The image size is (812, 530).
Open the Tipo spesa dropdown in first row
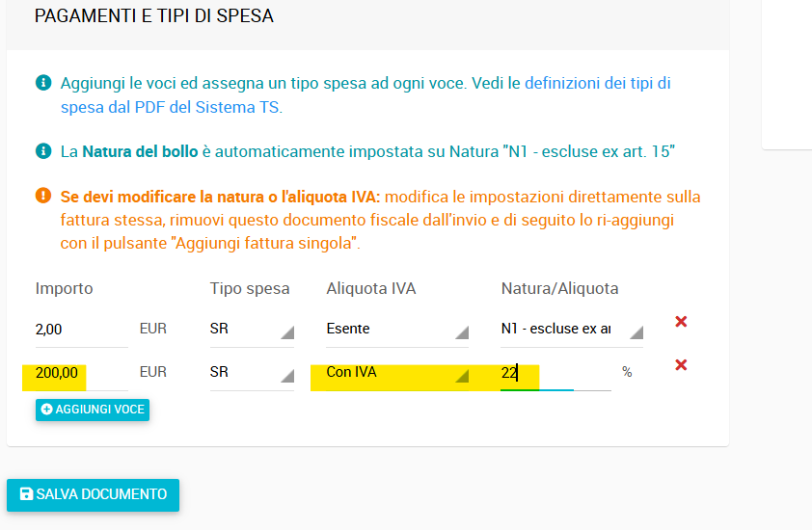click(x=252, y=329)
